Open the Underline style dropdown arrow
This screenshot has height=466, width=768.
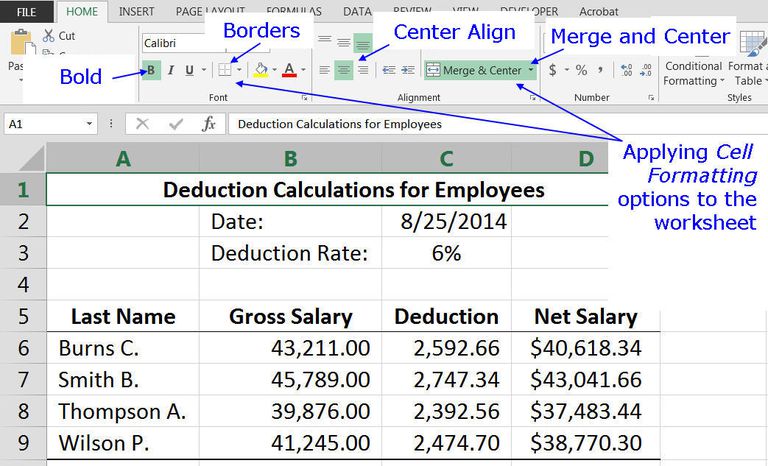point(204,70)
